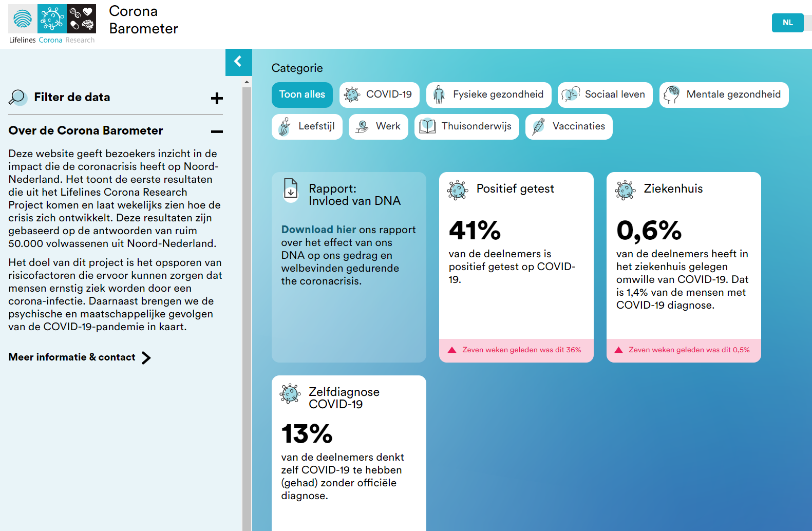Select the Toon alles category filter
Viewport: 812px width, 531px height.
pos(302,94)
